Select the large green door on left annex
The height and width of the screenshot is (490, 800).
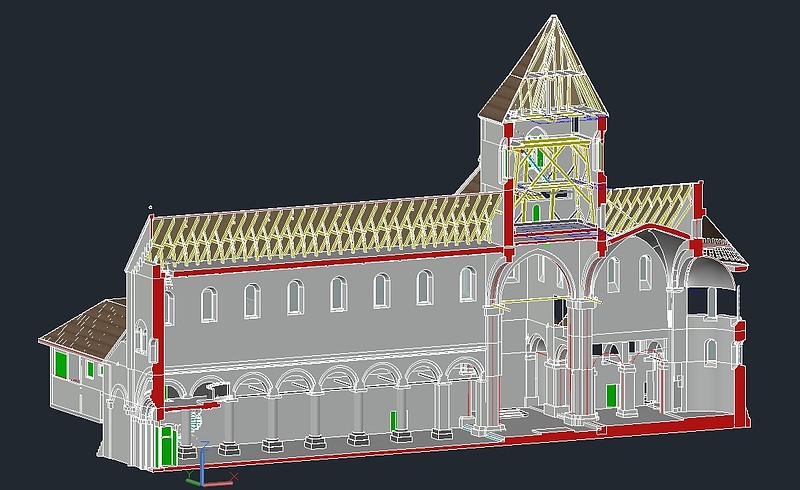[61, 366]
